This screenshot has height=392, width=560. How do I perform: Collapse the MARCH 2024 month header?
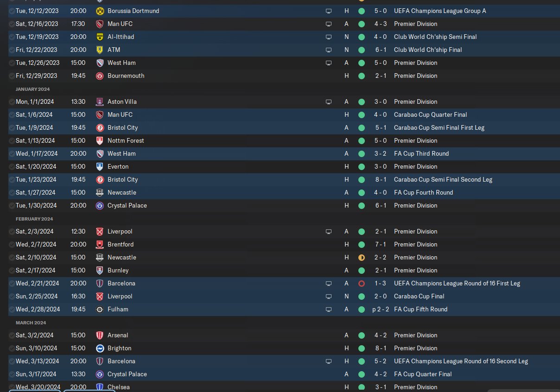(31, 322)
